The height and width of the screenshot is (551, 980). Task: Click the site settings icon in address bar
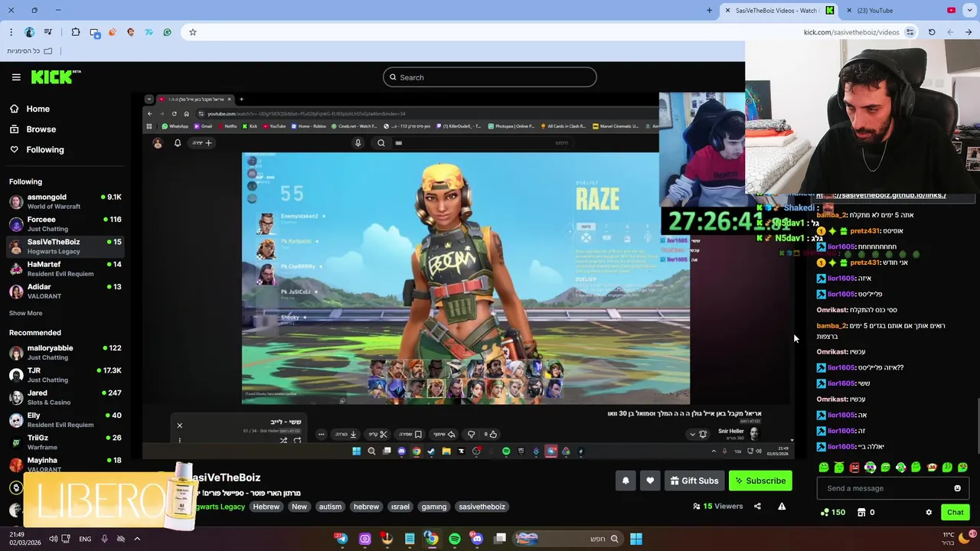910,32
